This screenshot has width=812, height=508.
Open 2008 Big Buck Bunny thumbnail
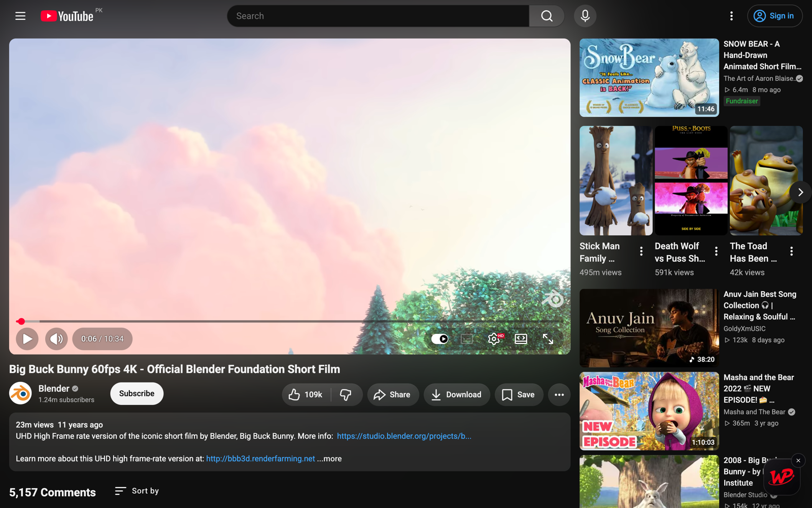pos(649,482)
